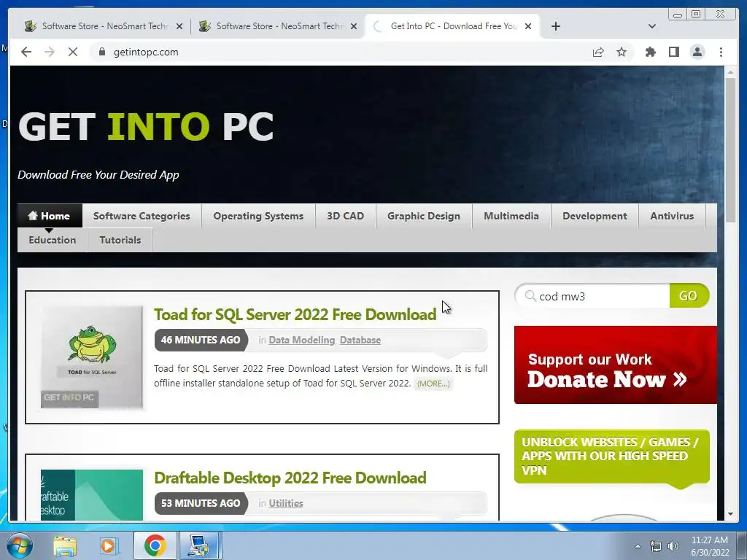
Task: Open Windows Explorer from the taskbar
Action: point(65,545)
